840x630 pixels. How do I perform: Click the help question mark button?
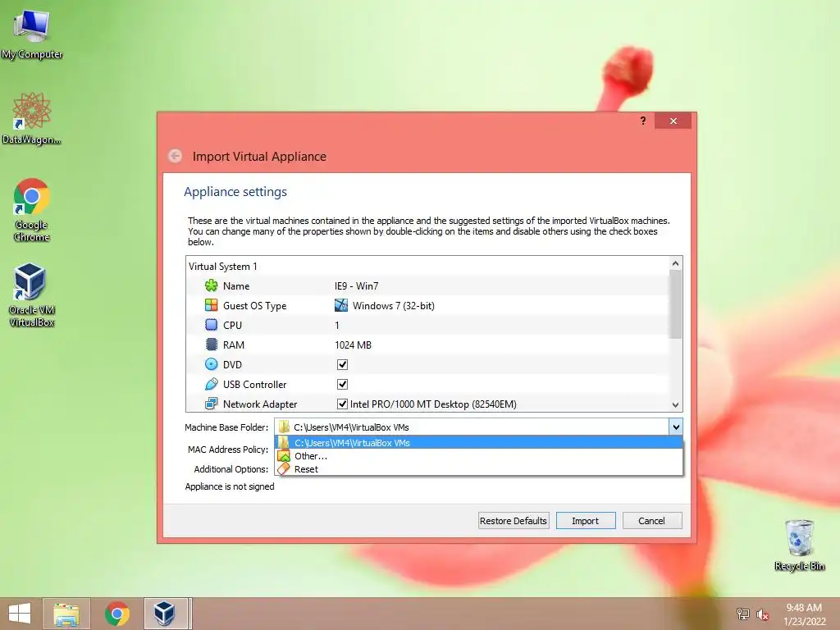(643, 121)
